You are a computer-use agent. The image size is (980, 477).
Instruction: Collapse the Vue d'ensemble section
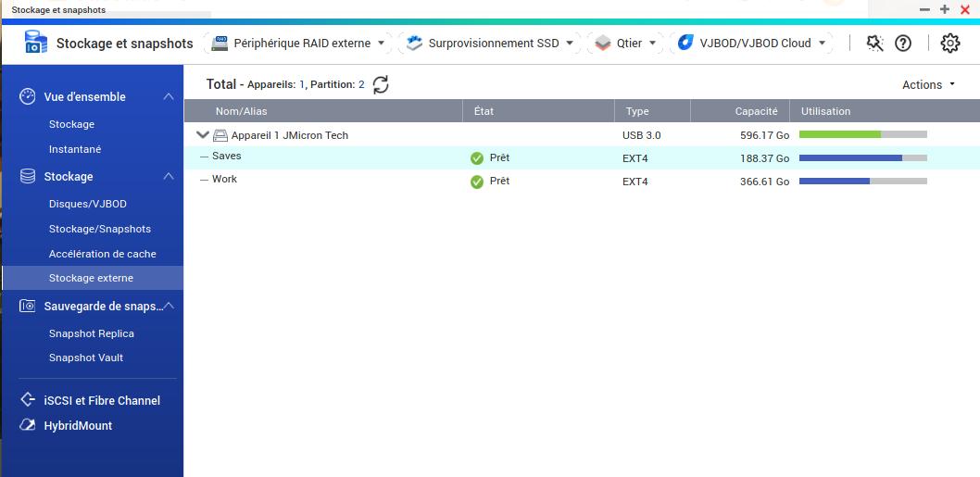pos(168,96)
